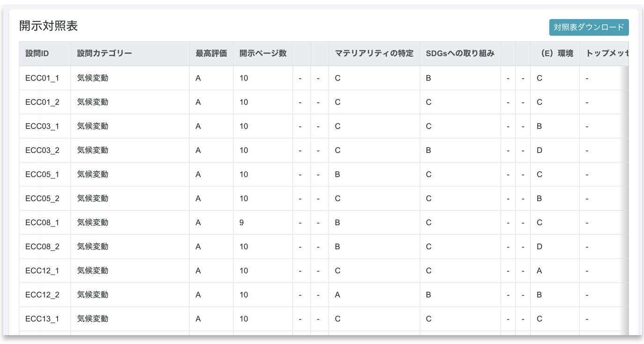This screenshot has height=344, width=644.
Task: Click the マテリアリティ A grade in ECC12_2 row
Action: point(337,295)
